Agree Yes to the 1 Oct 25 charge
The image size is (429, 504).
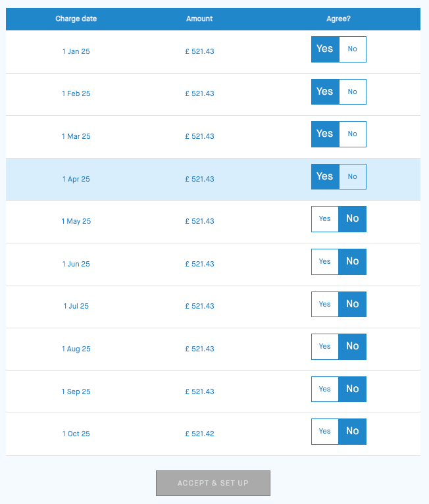tap(324, 432)
